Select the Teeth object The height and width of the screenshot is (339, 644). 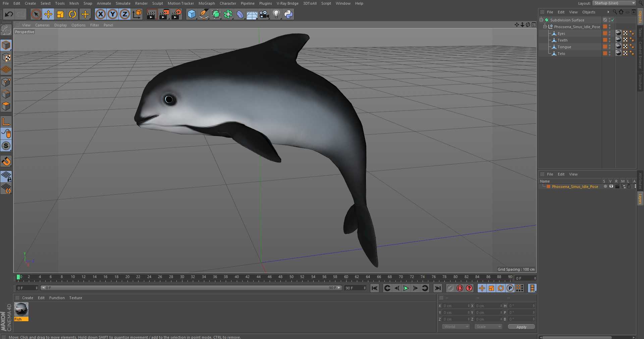tap(562, 40)
